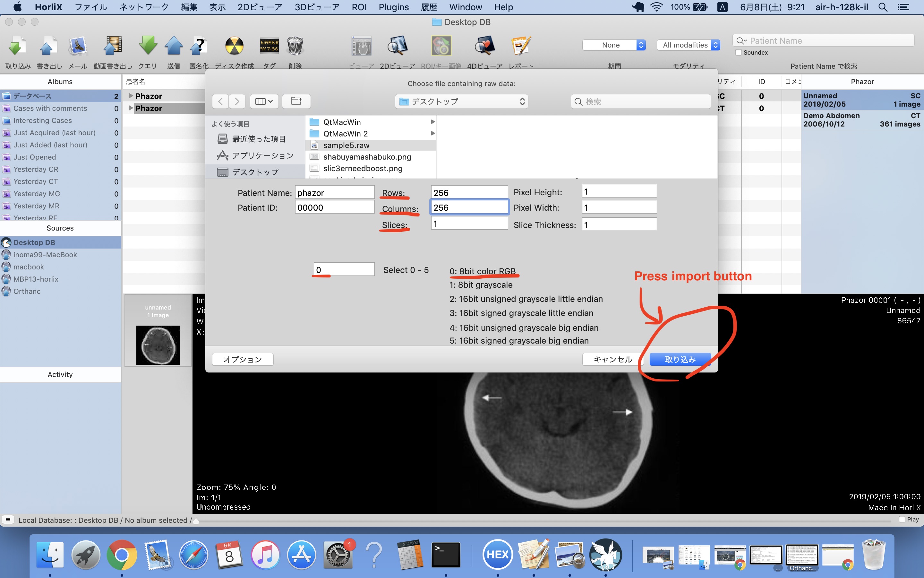Click the Rows input field
The width and height of the screenshot is (924, 578).
click(x=469, y=192)
